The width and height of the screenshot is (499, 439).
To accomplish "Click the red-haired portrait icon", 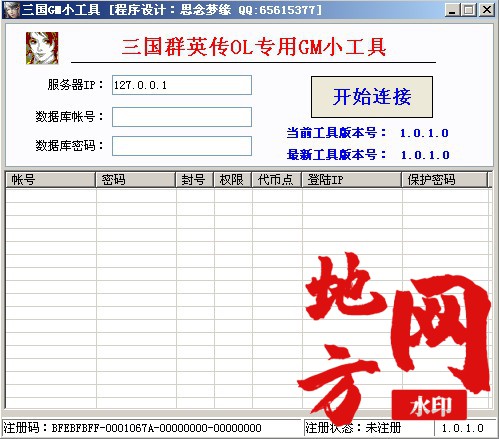I will [42, 48].
